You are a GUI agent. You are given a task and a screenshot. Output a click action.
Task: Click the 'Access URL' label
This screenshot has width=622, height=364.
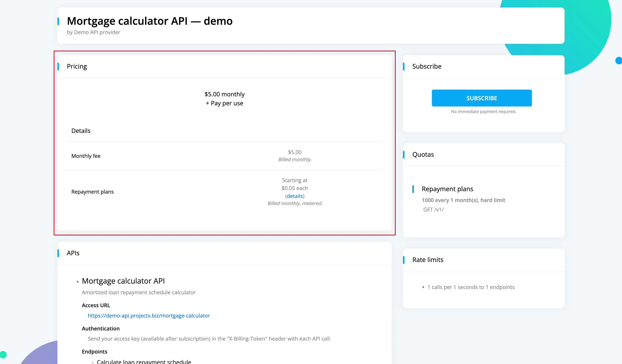96,305
